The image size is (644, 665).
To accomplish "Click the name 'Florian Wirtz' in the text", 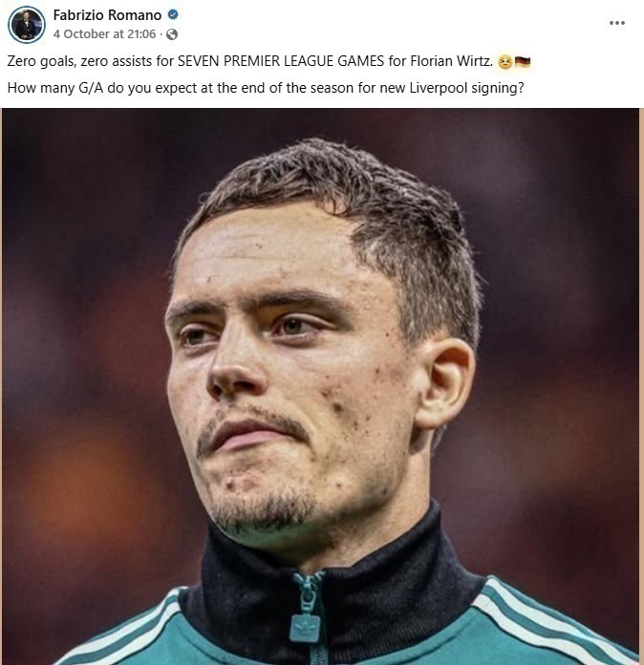I will (x=451, y=61).
